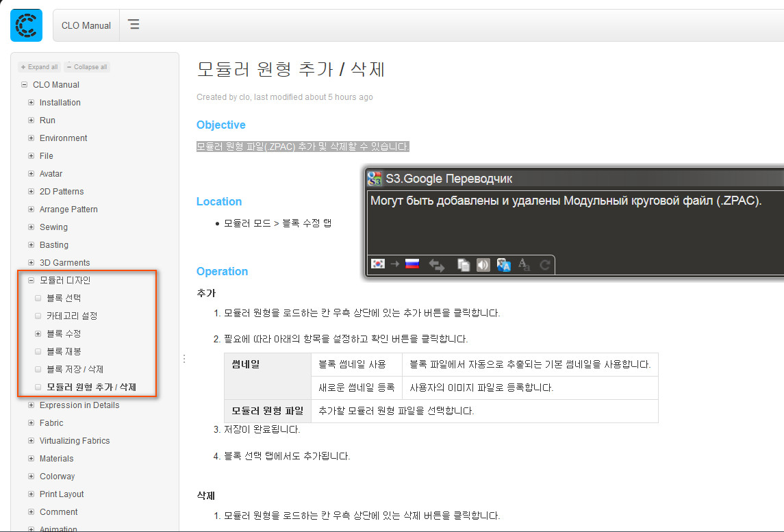Open the hamburger menu next to CLO Manual
Screen dimensions: 784x532
134,25
